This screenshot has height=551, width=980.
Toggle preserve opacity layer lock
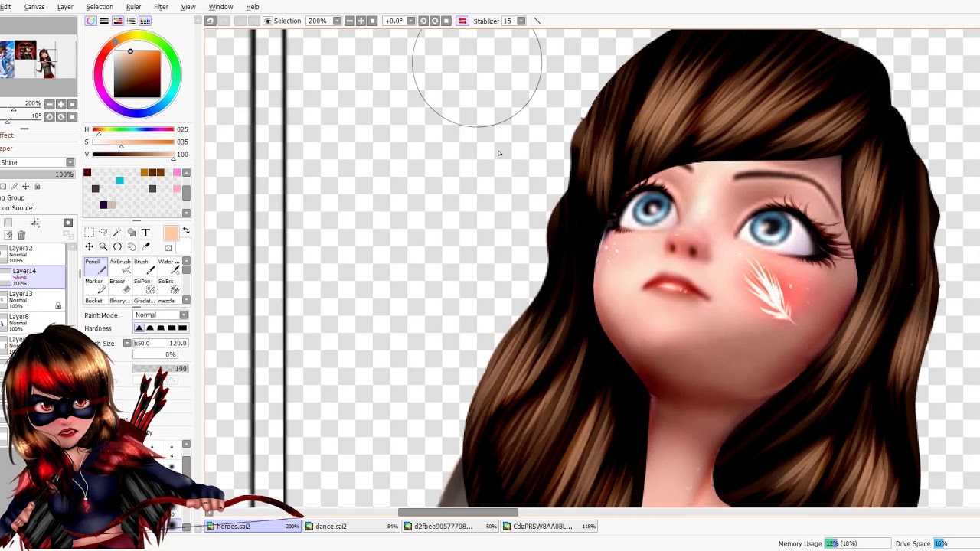[4, 186]
